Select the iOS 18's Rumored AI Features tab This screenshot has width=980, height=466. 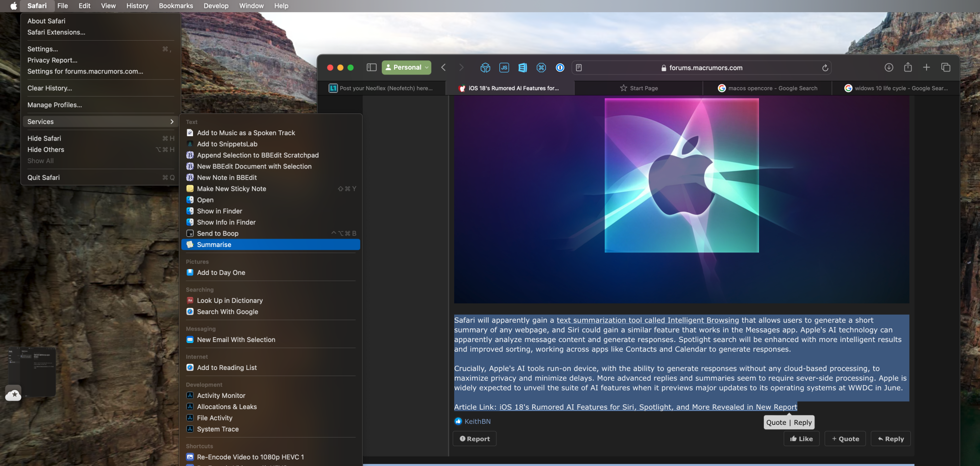[510, 88]
